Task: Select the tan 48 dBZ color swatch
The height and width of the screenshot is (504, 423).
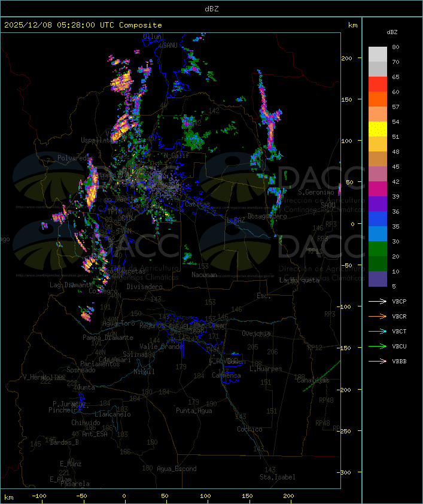Action: point(378,159)
